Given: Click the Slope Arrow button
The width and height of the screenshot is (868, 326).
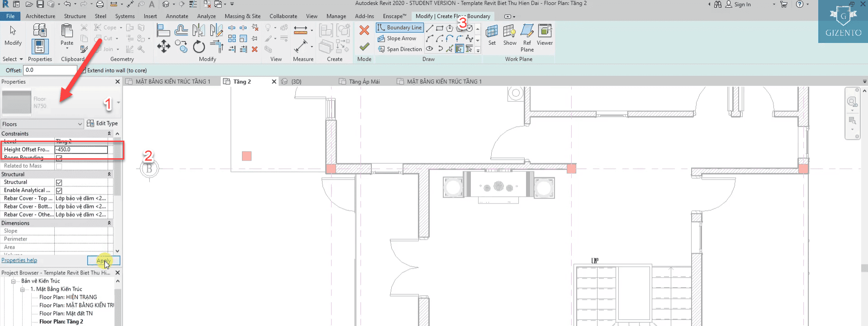Looking at the screenshot, I should point(397,38).
